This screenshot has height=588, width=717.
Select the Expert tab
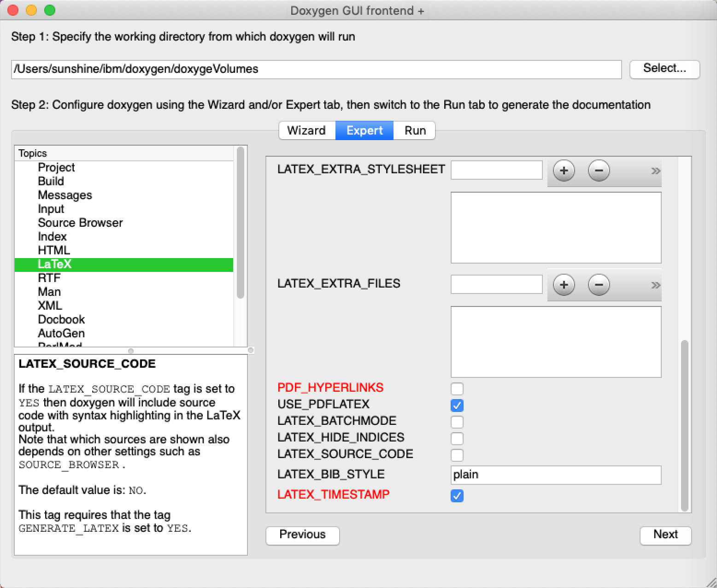point(364,130)
